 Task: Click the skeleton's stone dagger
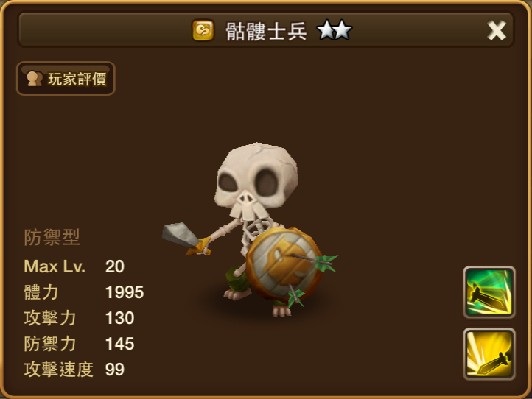(185, 238)
